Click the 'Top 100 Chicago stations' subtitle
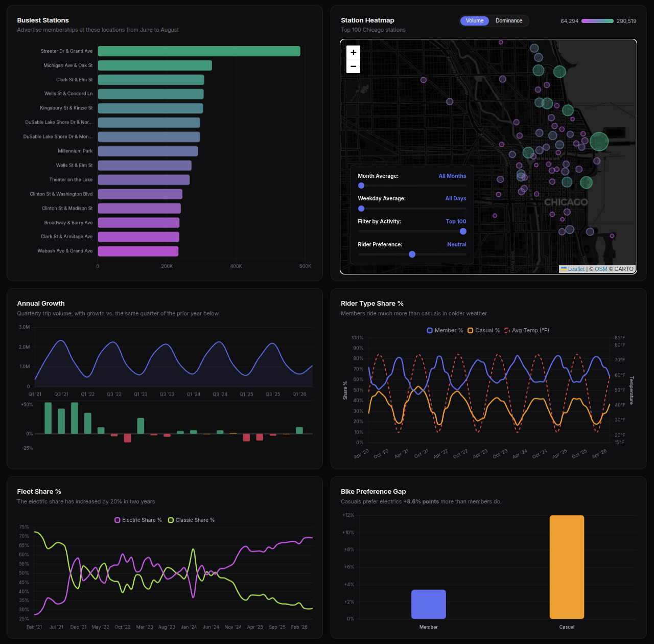This screenshot has width=654, height=644. pos(373,30)
